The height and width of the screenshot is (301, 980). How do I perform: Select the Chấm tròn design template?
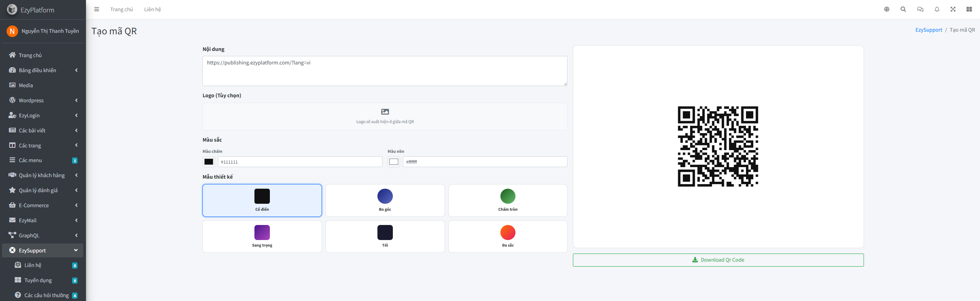508,200
